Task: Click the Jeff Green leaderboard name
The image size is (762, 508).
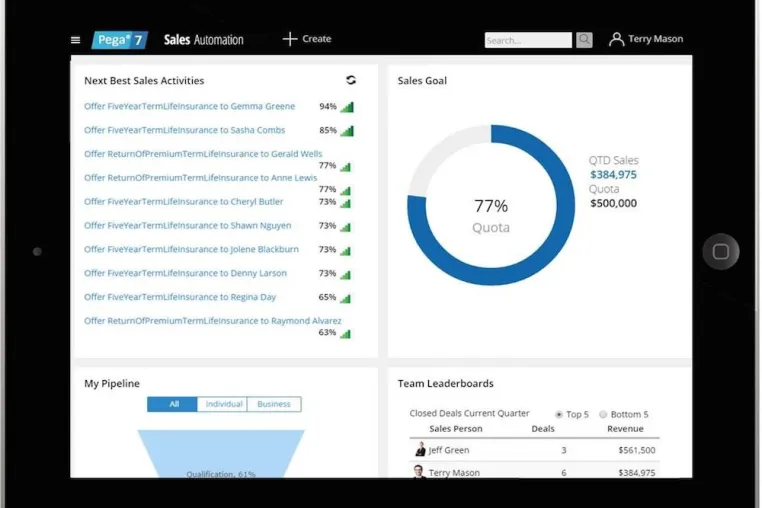Action: [x=449, y=450]
